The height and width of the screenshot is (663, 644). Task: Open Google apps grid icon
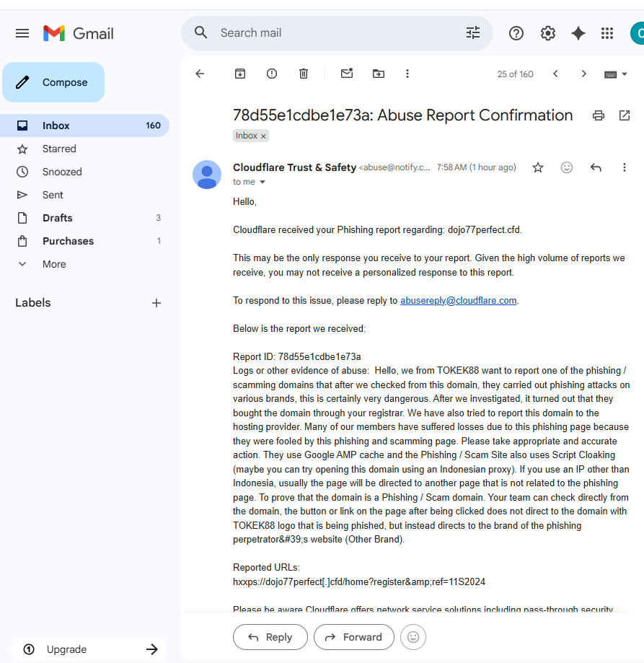click(x=607, y=33)
